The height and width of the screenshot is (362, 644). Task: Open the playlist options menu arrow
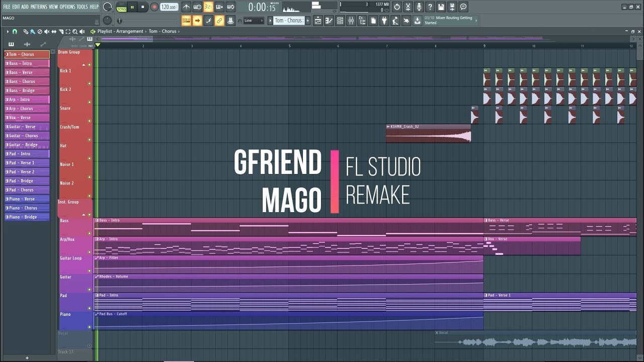tap(8, 32)
